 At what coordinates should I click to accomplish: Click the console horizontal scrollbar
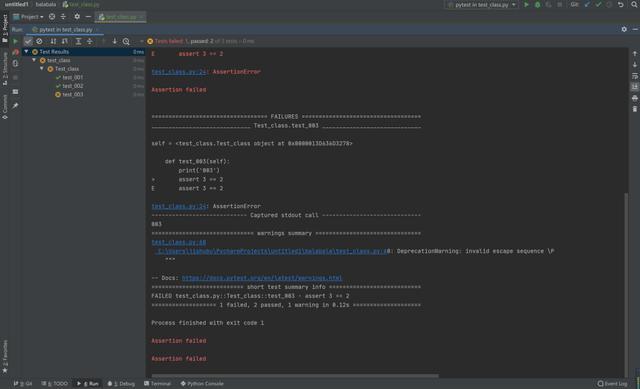(295, 376)
